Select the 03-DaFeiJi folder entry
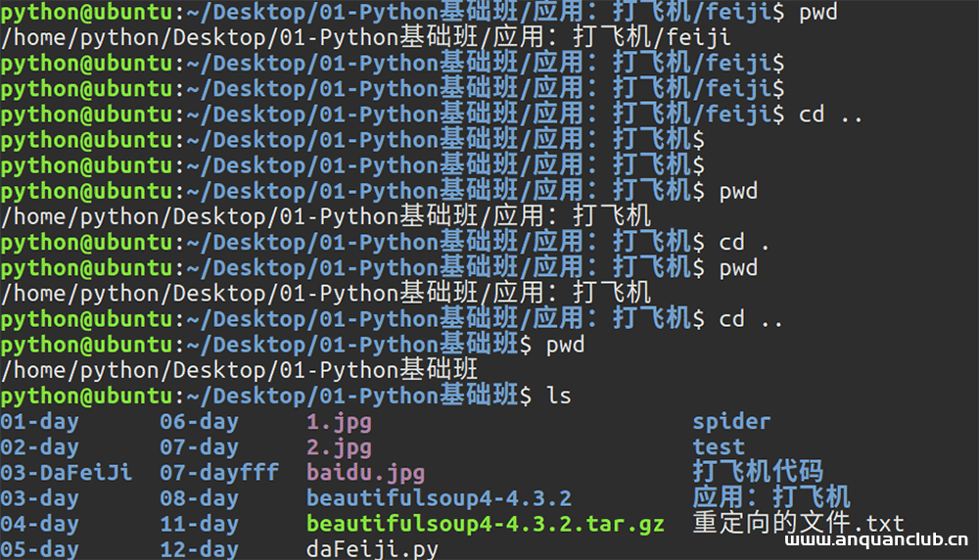Viewport: 979px width, 560px height. (67, 473)
